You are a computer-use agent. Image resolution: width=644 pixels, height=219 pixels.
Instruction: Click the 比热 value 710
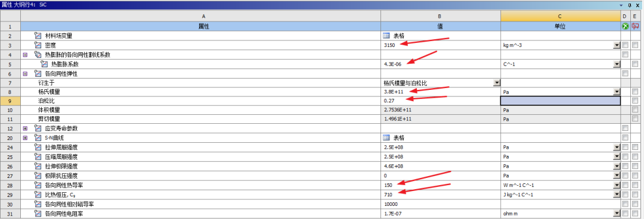(x=388, y=195)
